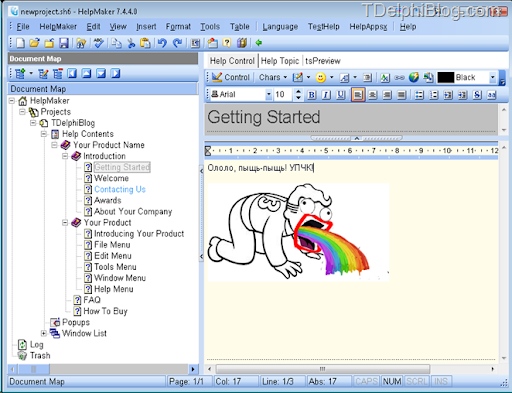Click the green back arrow icon
The width and height of the screenshot is (512, 393).
tap(259, 43)
